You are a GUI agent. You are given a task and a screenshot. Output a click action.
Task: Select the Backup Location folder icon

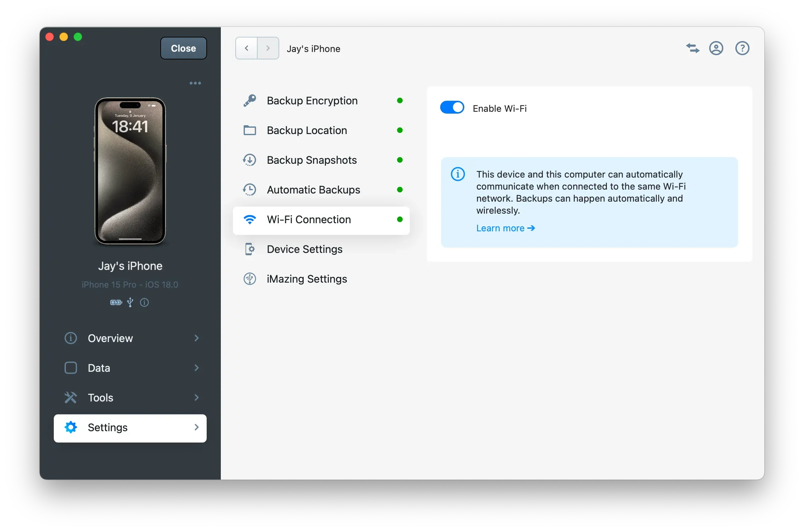click(250, 130)
